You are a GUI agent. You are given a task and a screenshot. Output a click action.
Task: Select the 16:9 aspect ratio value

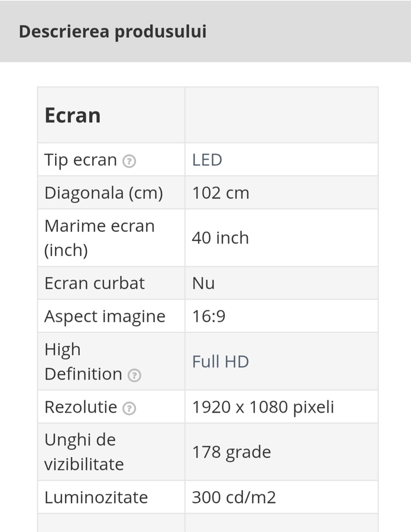click(209, 316)
